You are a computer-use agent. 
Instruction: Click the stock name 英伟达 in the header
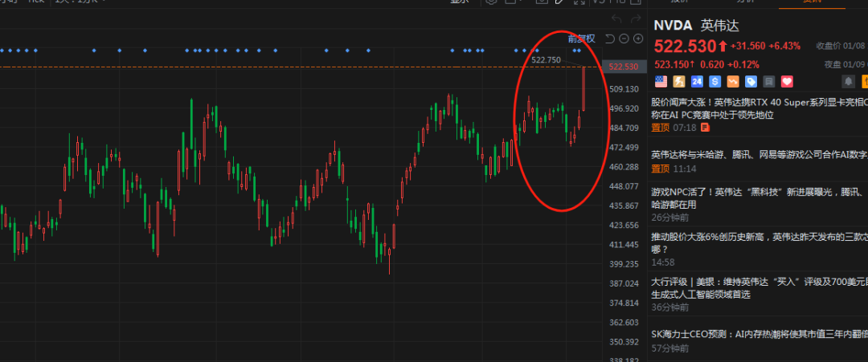(x=720, y=26)
